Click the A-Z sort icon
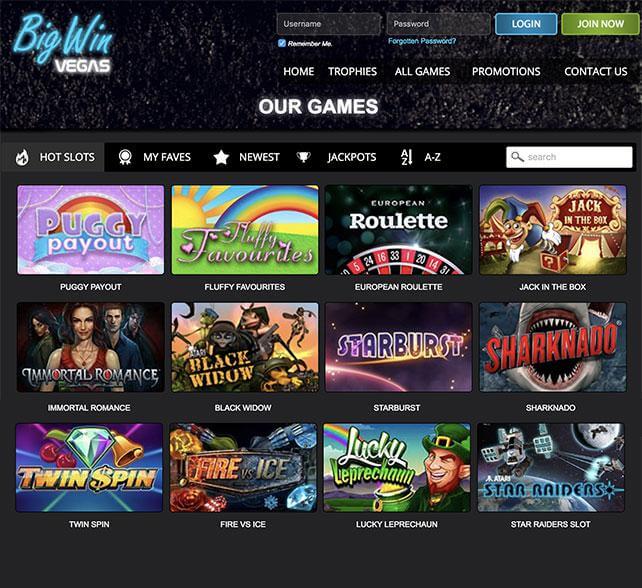 click(x=406, y=157)
